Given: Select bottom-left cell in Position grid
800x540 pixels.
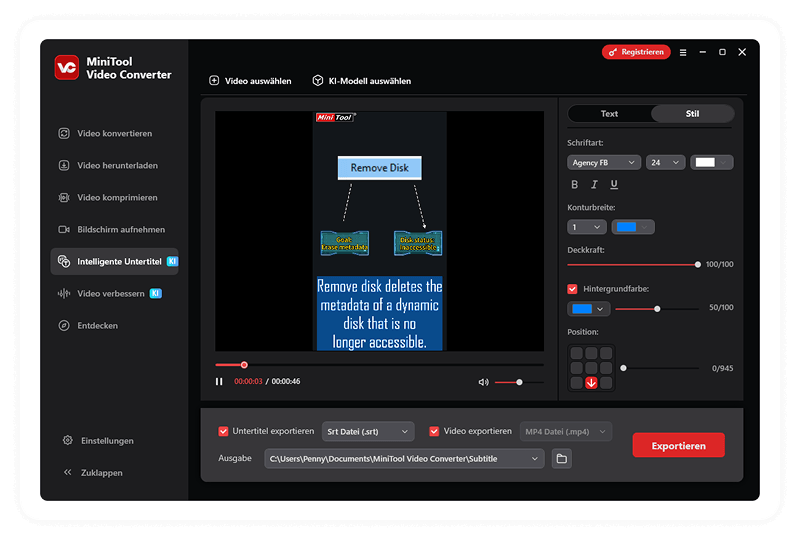Looking at the screenshot, I should click(x=577, y=383).
